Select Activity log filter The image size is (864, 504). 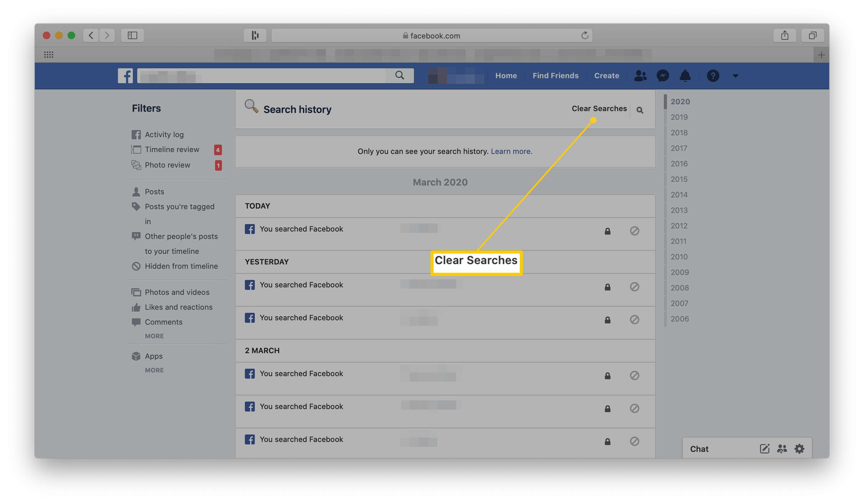point(164,134)
